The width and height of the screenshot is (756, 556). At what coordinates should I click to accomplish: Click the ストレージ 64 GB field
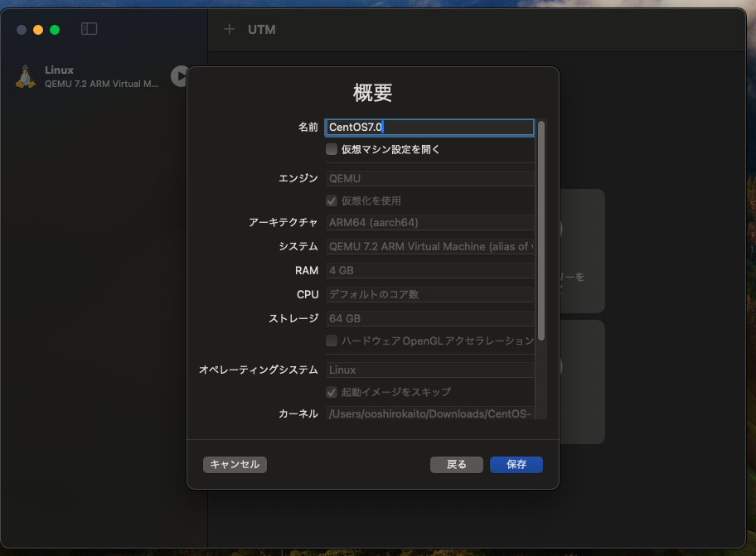coord(429,317)
